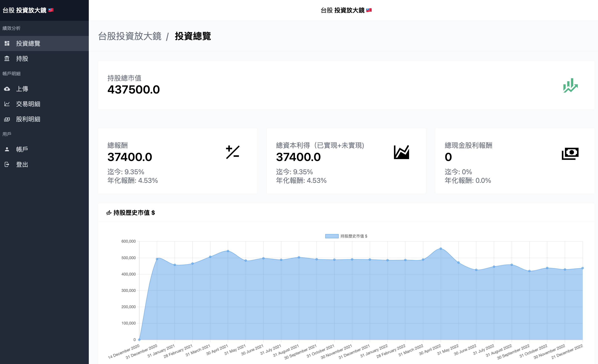Click the 0 value under 總現金股利報酬
The width and height of the screenshot is (598, 364).
point(448,157)
